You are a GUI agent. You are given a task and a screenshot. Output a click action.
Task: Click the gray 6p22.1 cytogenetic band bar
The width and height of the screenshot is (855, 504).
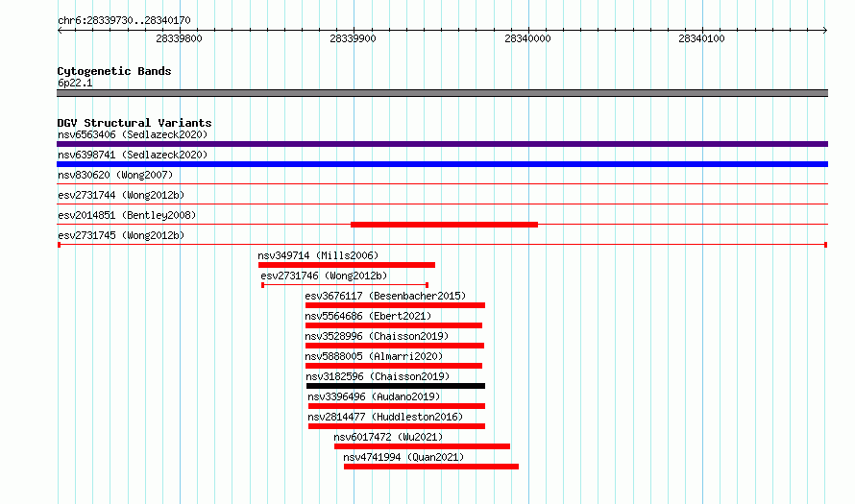[442, 93]
